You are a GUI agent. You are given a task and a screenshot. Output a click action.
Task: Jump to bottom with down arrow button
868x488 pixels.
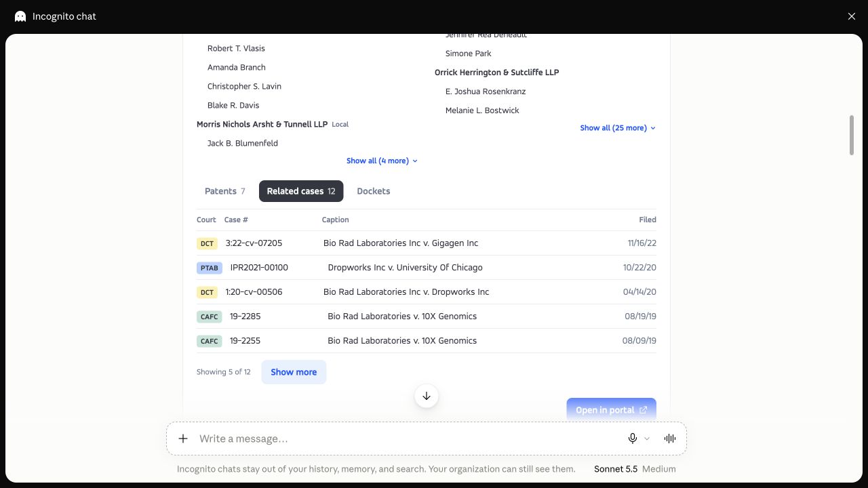pyautogui.click(x=427, y=396)
